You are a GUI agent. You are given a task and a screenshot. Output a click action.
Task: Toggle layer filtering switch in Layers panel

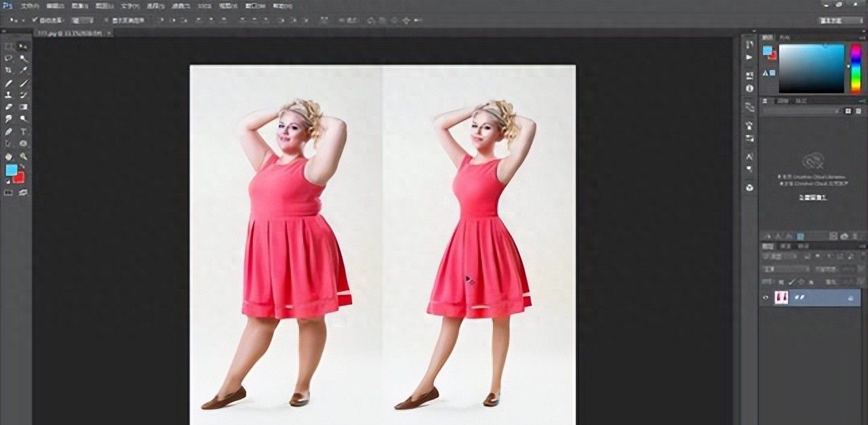click(x=863, y=255)
